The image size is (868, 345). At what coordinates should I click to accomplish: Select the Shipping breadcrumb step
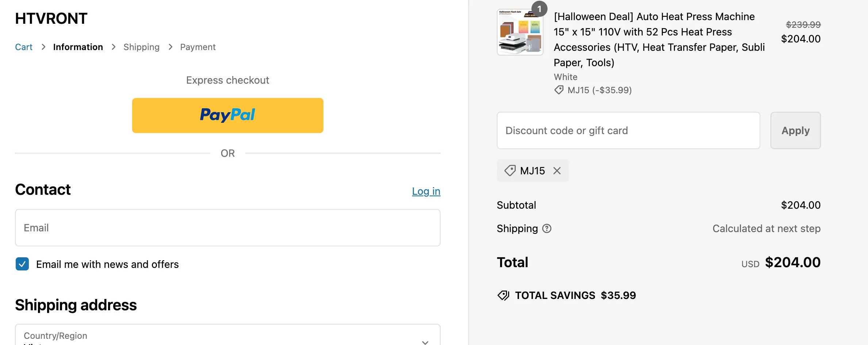click(141, 47)
